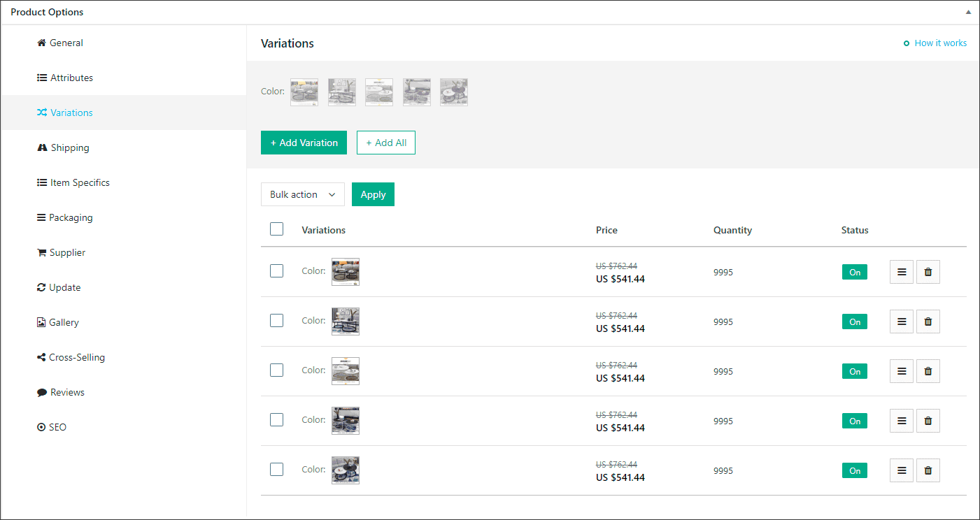980x520 pixels.
Task: Delete the third variation with its trash icon
Action: (x=928, y=371)
